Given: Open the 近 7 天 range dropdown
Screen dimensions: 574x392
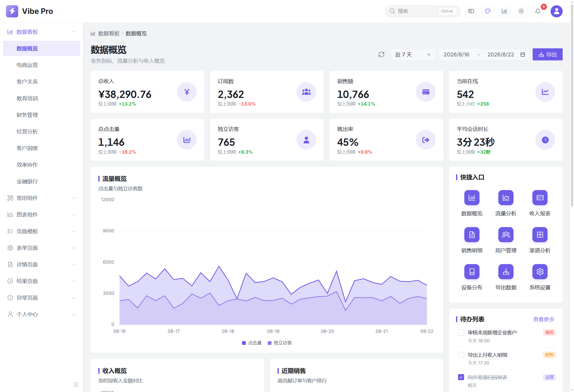Looking at the screenshot, I should point(413,54).
